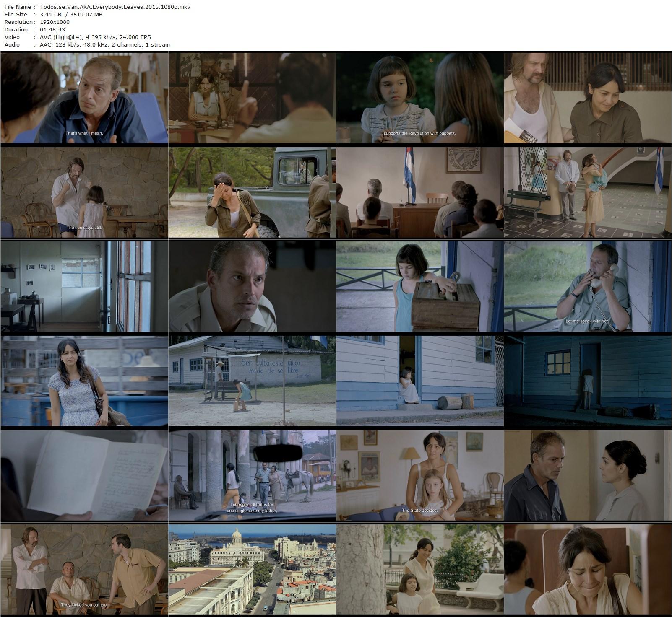Viewport: 672px width, 617px height.
Task: Click the thumbnail subtitled "That's what I mean."
Action: coord(84,97)
